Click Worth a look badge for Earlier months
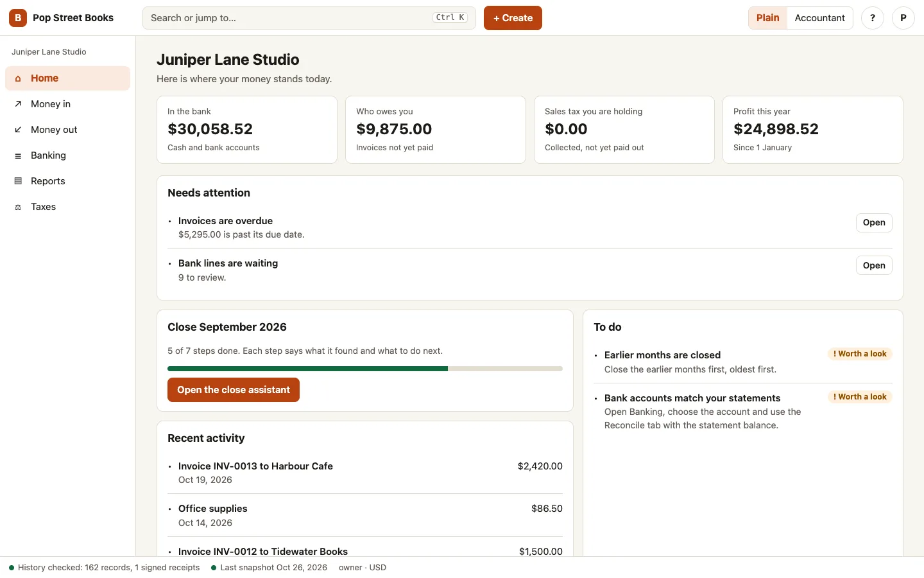The image size is (924, 578). pyautogui.click(x=860, y=354)
